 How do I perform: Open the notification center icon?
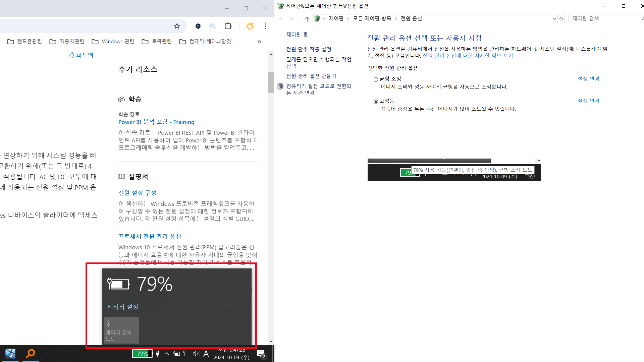262,354
